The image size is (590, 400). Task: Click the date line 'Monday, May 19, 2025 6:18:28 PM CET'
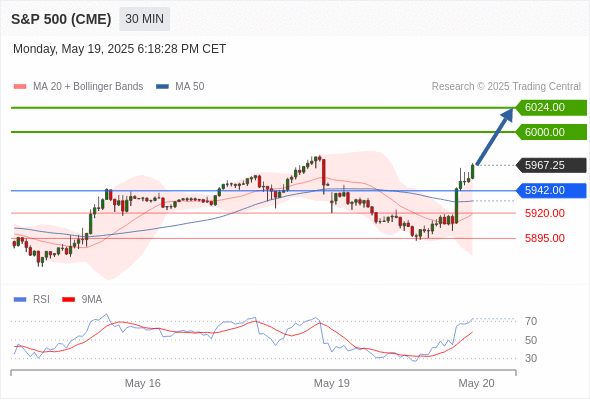(x=119, y=49)
